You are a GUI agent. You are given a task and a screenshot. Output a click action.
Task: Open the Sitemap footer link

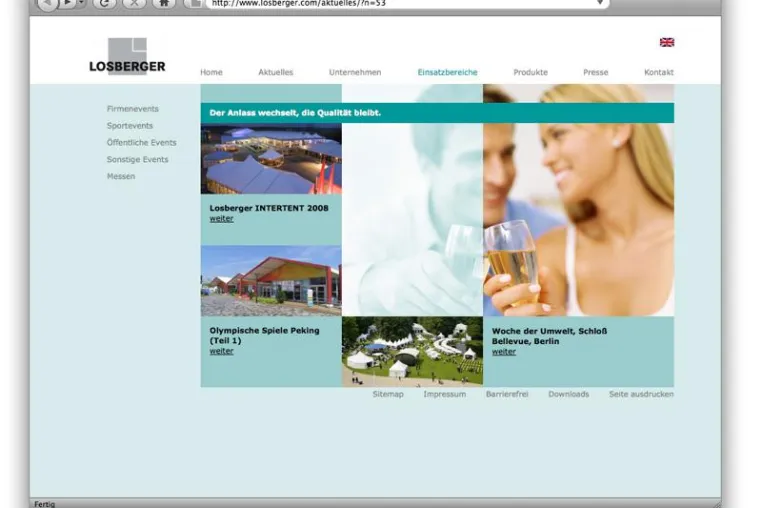point(388,394)
